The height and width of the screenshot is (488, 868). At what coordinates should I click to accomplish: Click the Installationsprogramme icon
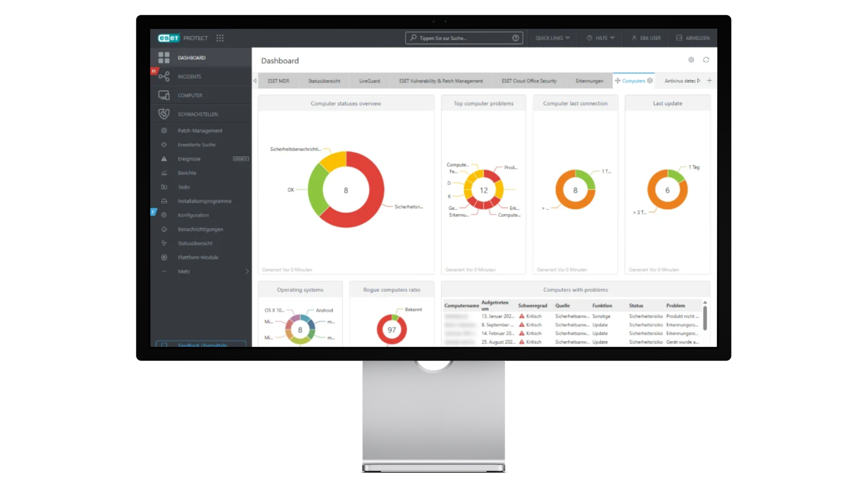click(x=164, y=201)
